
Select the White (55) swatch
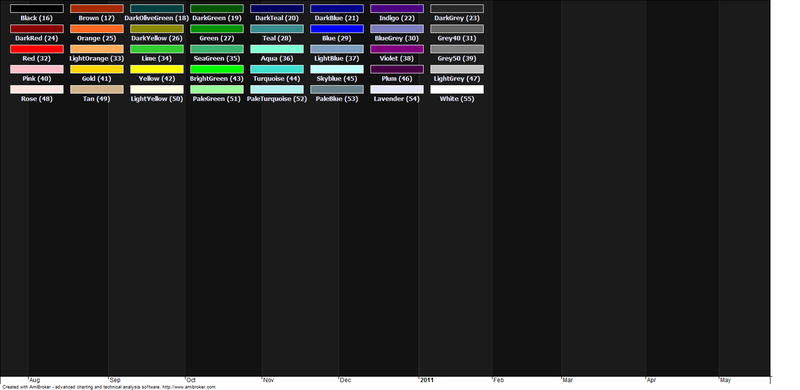[457, 89]
